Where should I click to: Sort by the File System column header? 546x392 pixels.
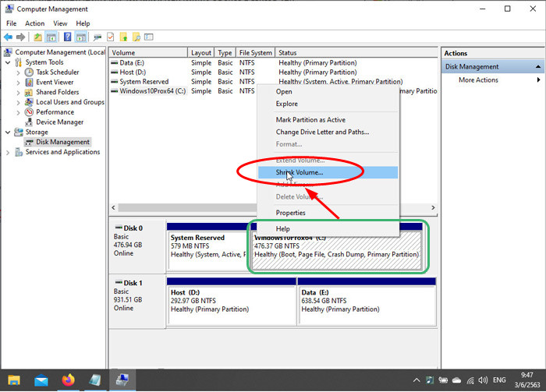click(x=255, y=52)
